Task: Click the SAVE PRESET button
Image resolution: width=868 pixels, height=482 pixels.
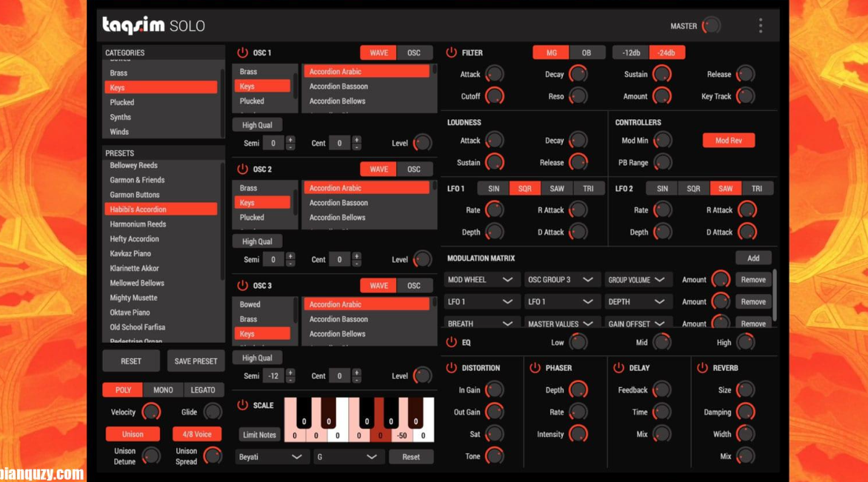Action: (196, 361)
